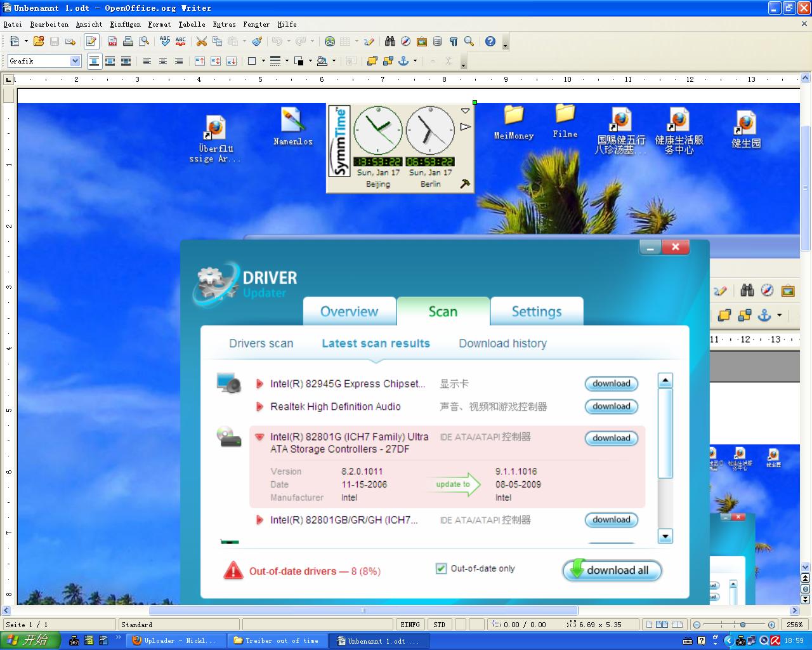This screenshot has width=812, height=650.
Task: Cut the selection with scissors icon
Action: 202,41
